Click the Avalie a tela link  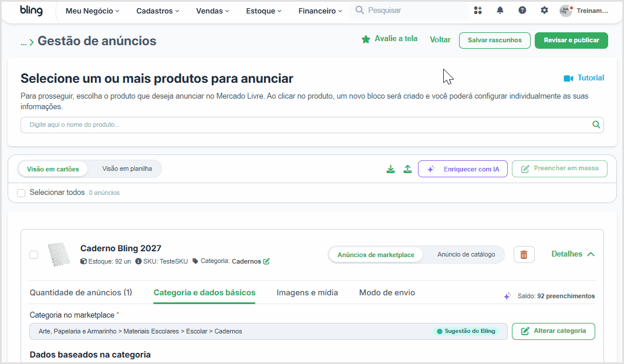click(396, 39)
